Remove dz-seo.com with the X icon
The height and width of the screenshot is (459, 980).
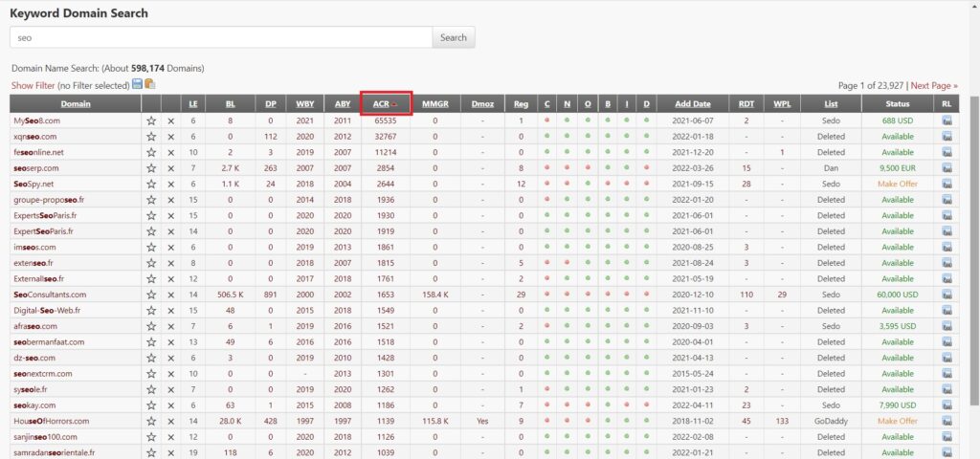click(x=170, y=358)
